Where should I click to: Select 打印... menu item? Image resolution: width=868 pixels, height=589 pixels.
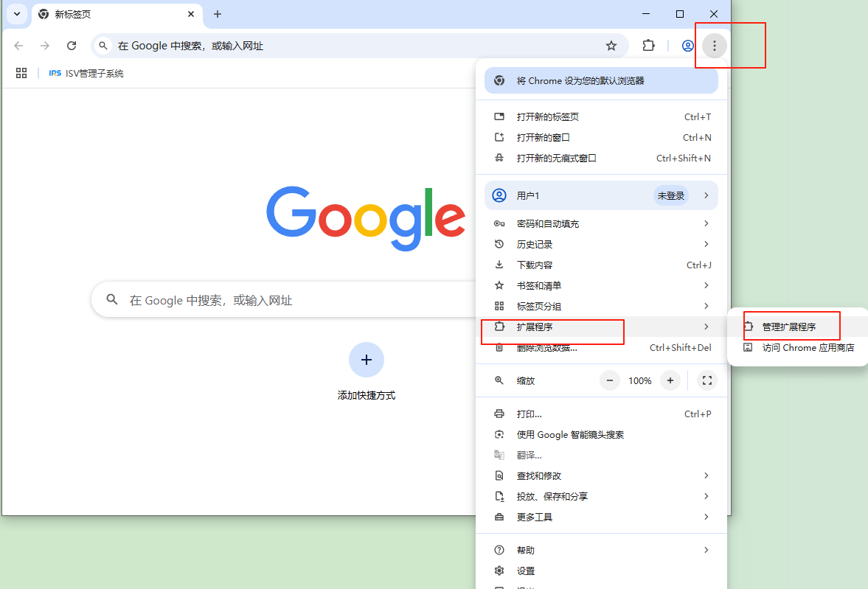pos(601,414)
